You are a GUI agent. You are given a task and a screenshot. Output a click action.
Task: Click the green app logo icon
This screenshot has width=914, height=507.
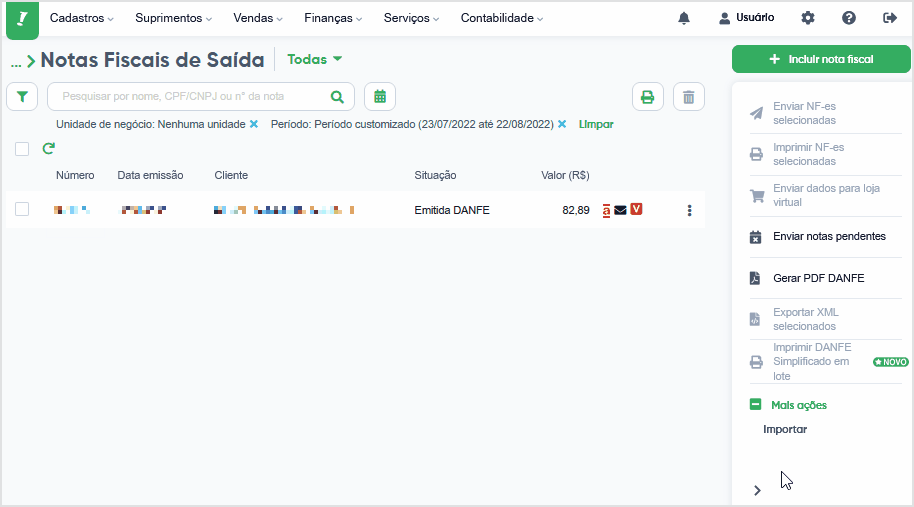click(22, 19)
